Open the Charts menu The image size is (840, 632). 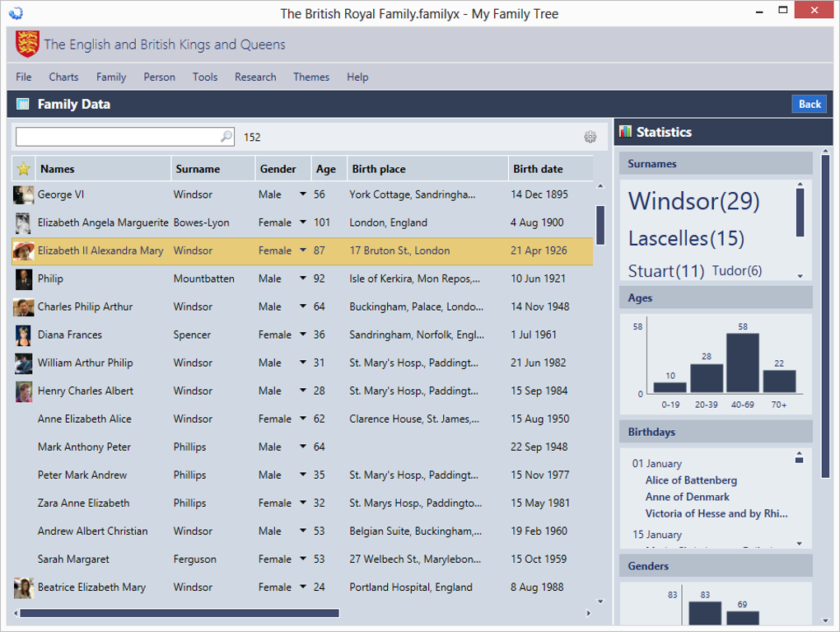point(63,77)
